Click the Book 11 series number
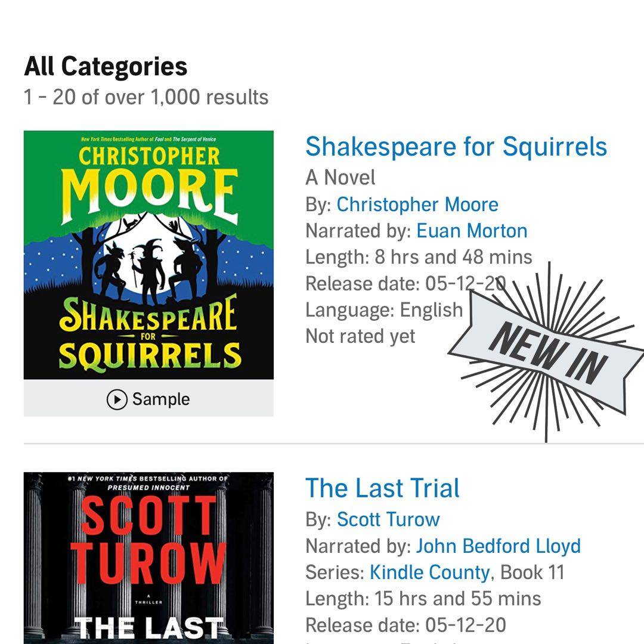This screenshot has width=644, height=644. [532, 572]
